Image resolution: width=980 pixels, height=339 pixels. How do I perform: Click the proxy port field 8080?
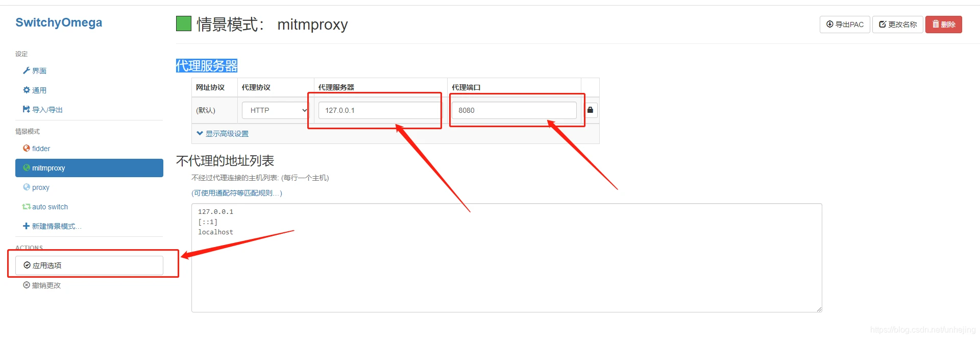tap(514, 110)
